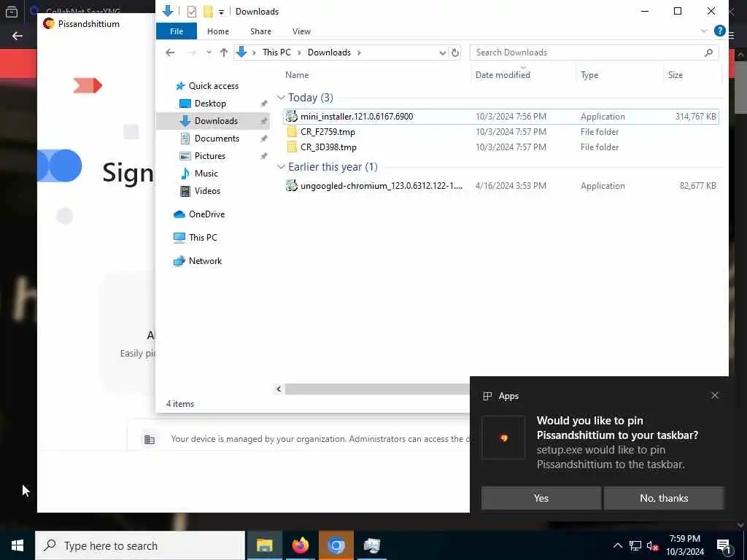The height and width of the screenshot is (560, 747).
Task: Click the Downloads title bar folder icon
Action: coord(168,12)
